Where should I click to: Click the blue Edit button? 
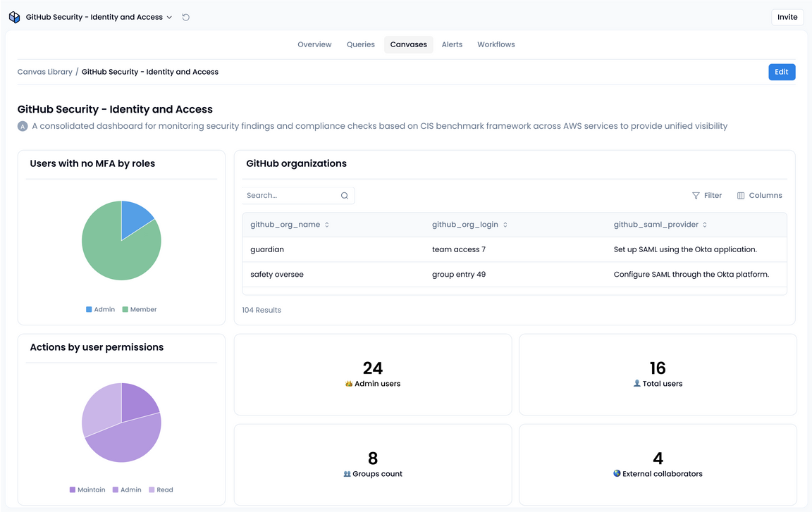point(782,72)
